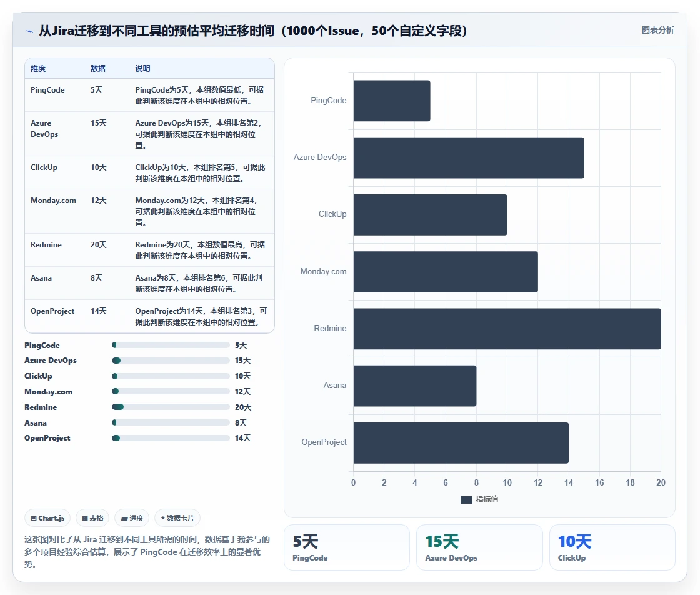Click the 10 tick on the x-axis
The image size is (700, 595).
pyautogui.click(x=507, y=482)
